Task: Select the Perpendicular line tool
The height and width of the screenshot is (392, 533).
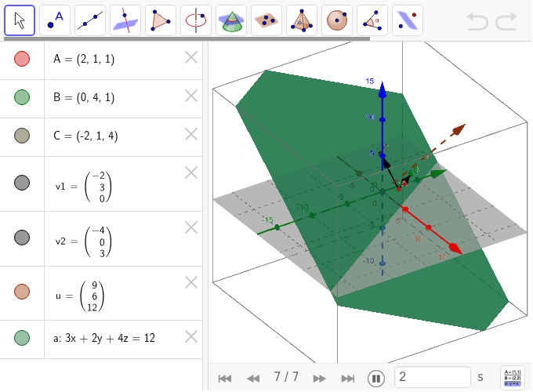Action: pyautogui.click(x=125, y=20)
